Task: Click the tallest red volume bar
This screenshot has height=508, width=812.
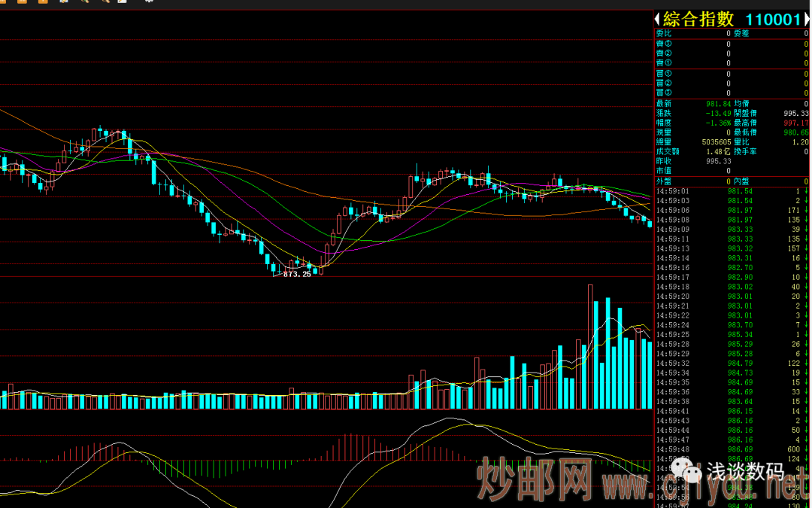Action: point(590,346)
